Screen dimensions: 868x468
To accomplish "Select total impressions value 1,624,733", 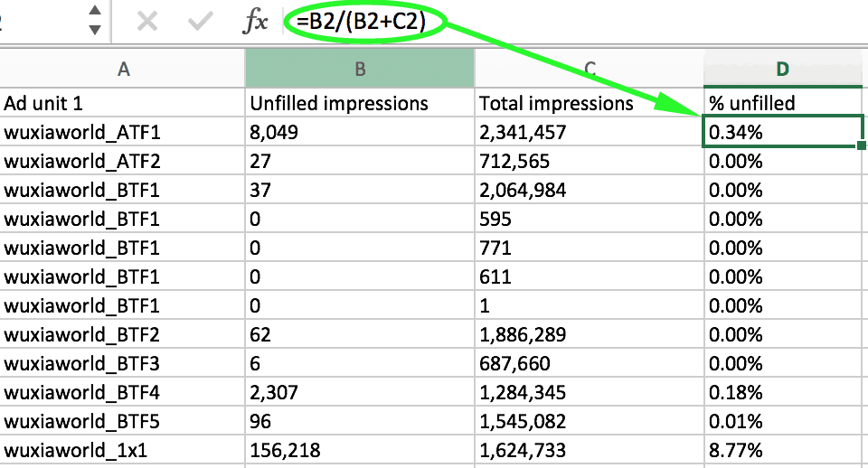I will (x=590, y=450).
